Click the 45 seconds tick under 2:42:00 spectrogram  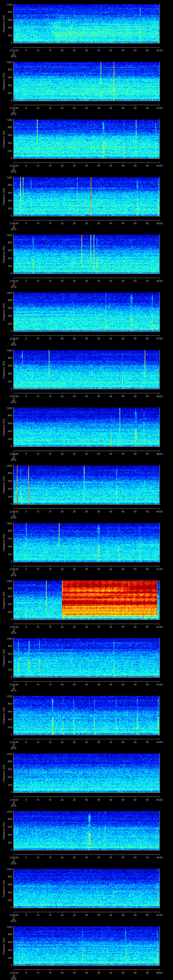point(123,684)
